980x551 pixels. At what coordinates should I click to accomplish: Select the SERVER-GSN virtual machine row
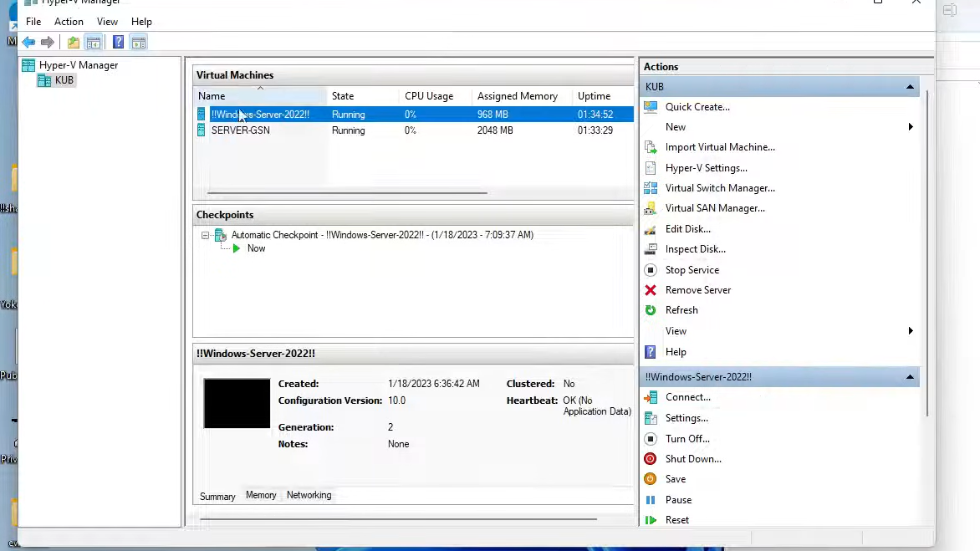(413, 130)
